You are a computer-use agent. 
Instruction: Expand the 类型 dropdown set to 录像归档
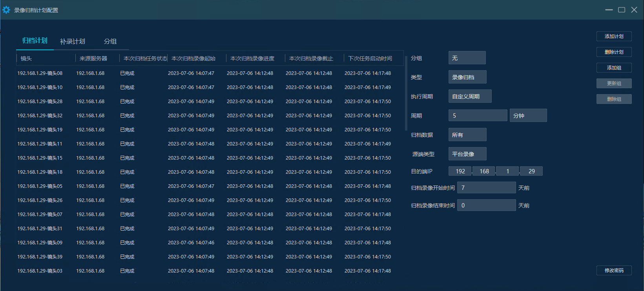[x=467, y=77]
